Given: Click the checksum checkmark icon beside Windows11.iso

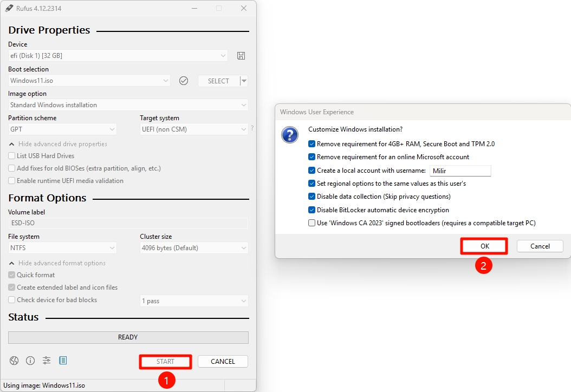Looking at the screenshot, I should pyautogui.click(x=184, y=81).
